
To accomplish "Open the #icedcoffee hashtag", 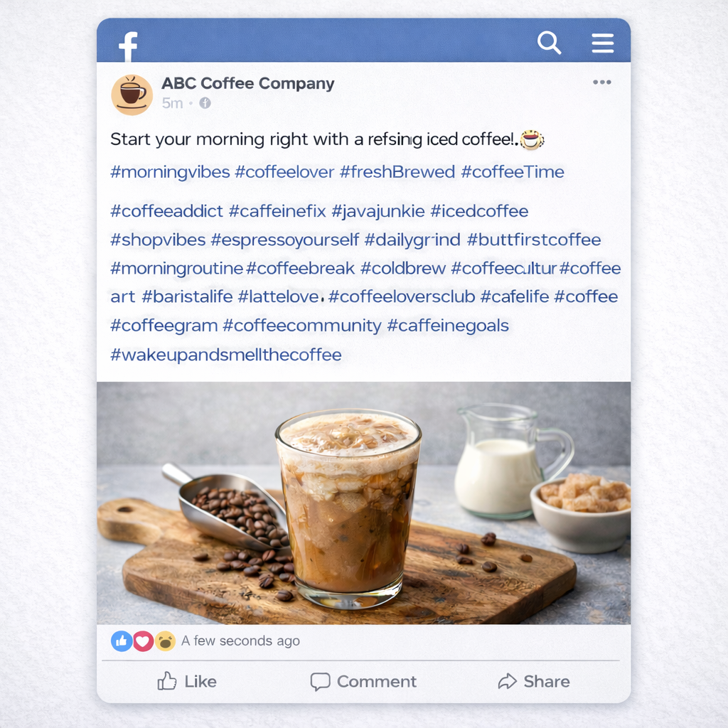I will click(479, 211).
